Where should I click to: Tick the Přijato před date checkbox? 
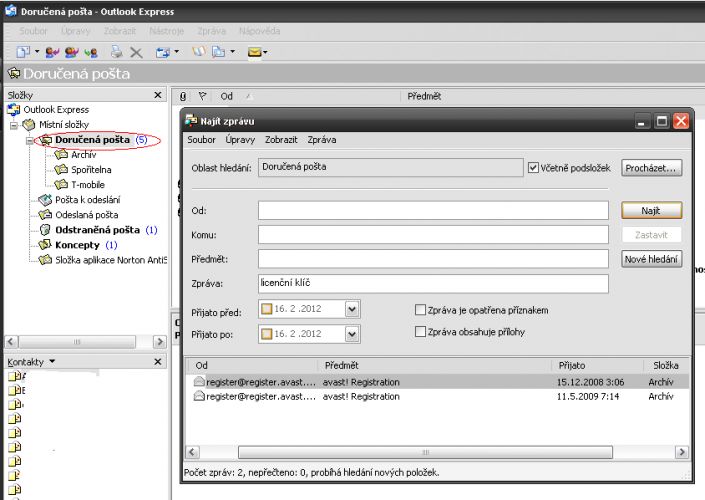point(267,309)
